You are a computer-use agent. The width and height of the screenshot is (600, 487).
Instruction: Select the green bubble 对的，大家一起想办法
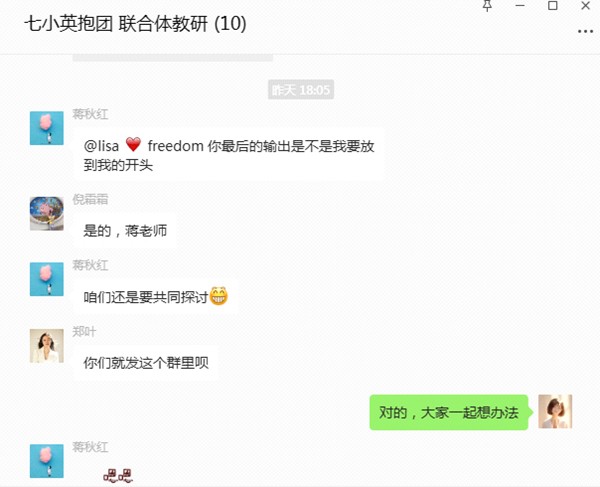(449, 412)
